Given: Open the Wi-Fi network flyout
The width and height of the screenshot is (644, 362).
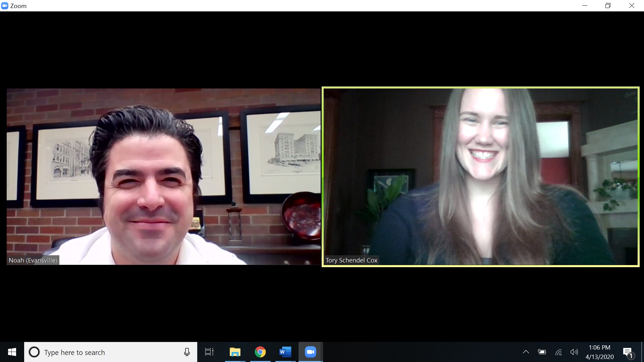Looking at the screenshot, I should point(558,352).
